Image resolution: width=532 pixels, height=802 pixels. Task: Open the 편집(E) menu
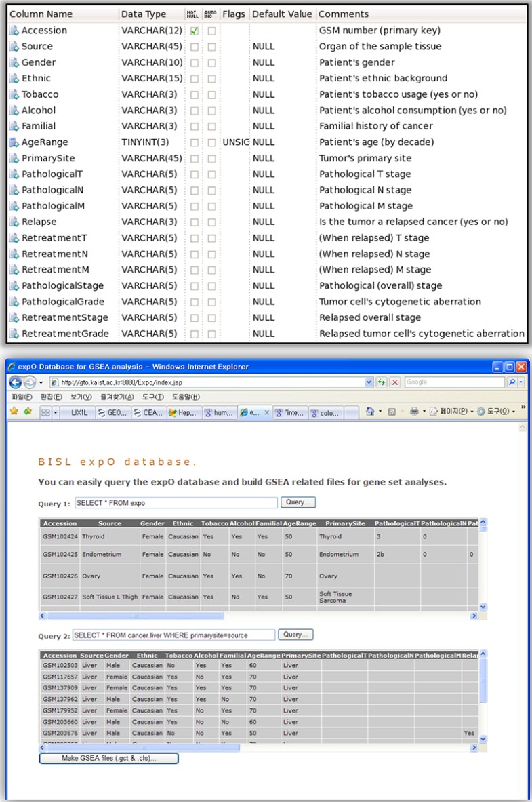tap(51, 397)
